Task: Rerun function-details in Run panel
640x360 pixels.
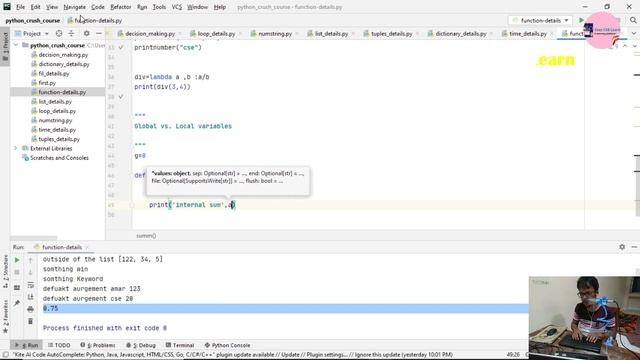Action: point(17,260)
